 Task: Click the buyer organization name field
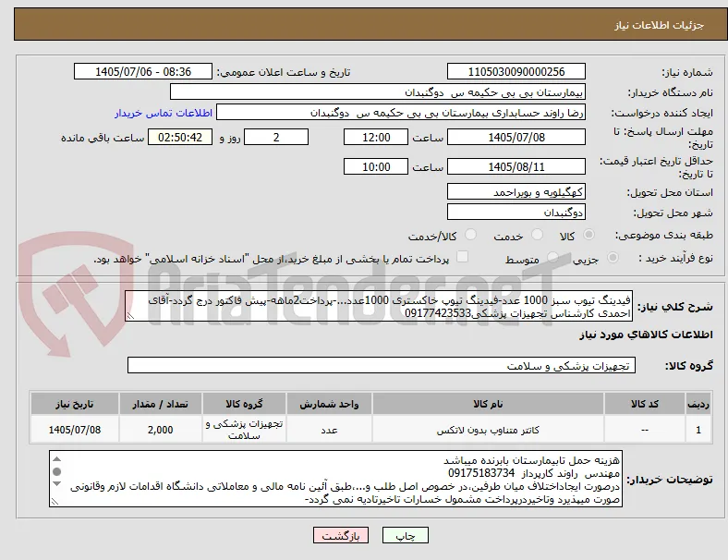click(378, 91)
